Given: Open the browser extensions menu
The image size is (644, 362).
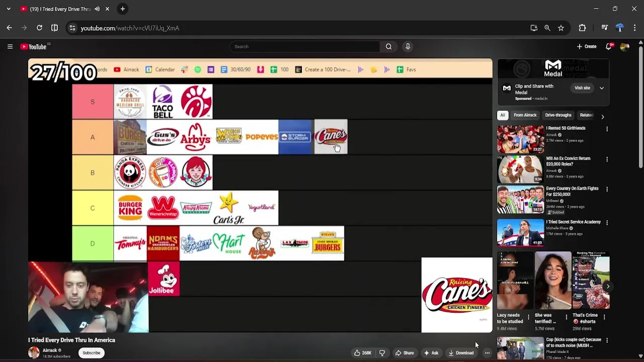Looking at the screenshot, I should pyautogui.click(x=582, y=28).
